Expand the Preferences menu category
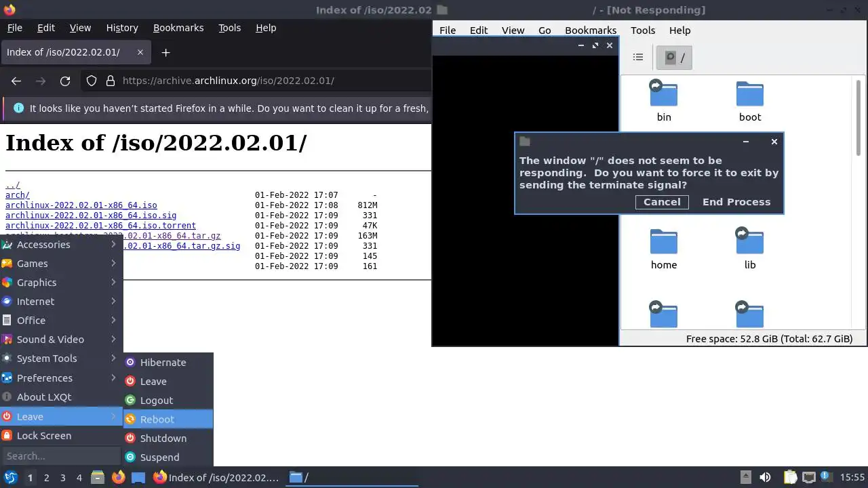The height and width of the screenshot is (488, 868). [x=61, y=378]
